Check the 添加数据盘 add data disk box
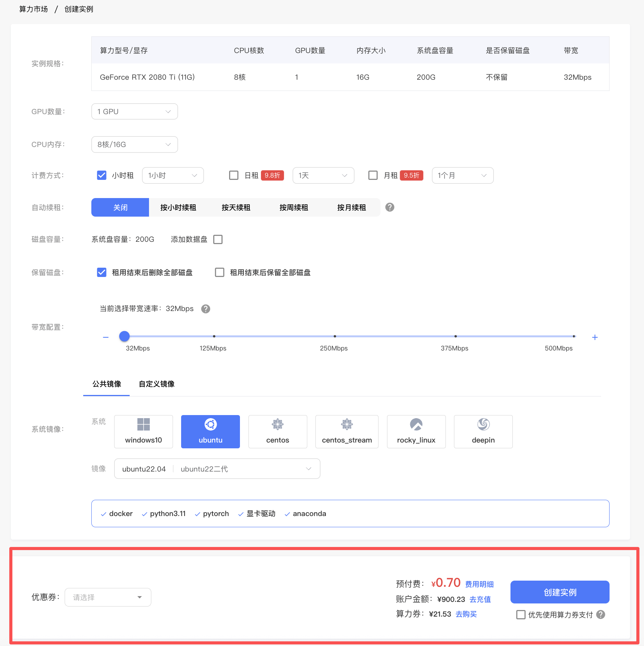The image size is (644, 646). (x=218, y=239)
